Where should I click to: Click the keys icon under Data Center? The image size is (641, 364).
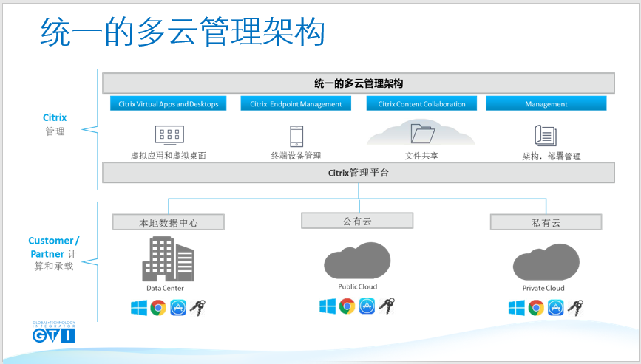(198, 308)
